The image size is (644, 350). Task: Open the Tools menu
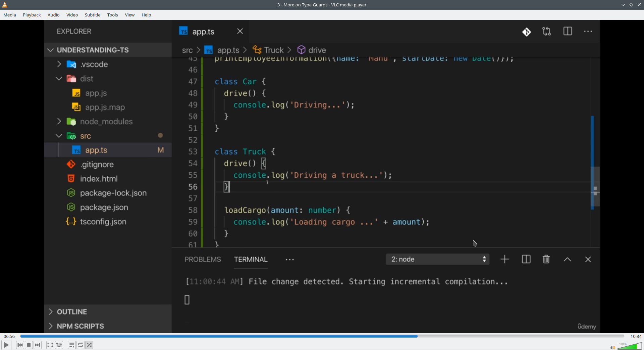coord(113,15)
